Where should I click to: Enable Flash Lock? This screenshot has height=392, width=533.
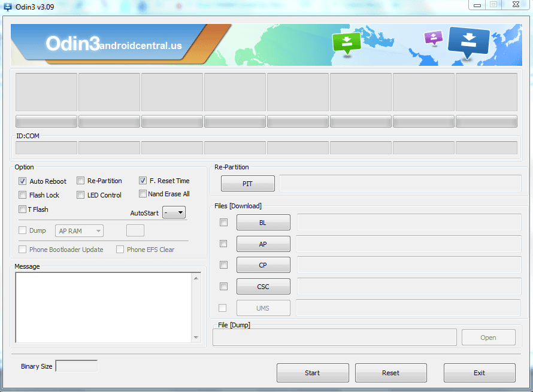click(22, 195)
